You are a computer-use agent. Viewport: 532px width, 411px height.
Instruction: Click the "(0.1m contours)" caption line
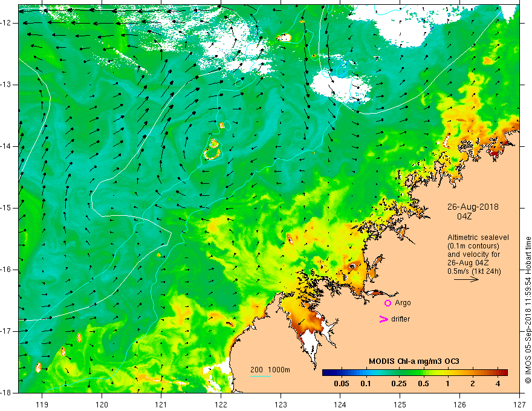[x=473, y=246]
